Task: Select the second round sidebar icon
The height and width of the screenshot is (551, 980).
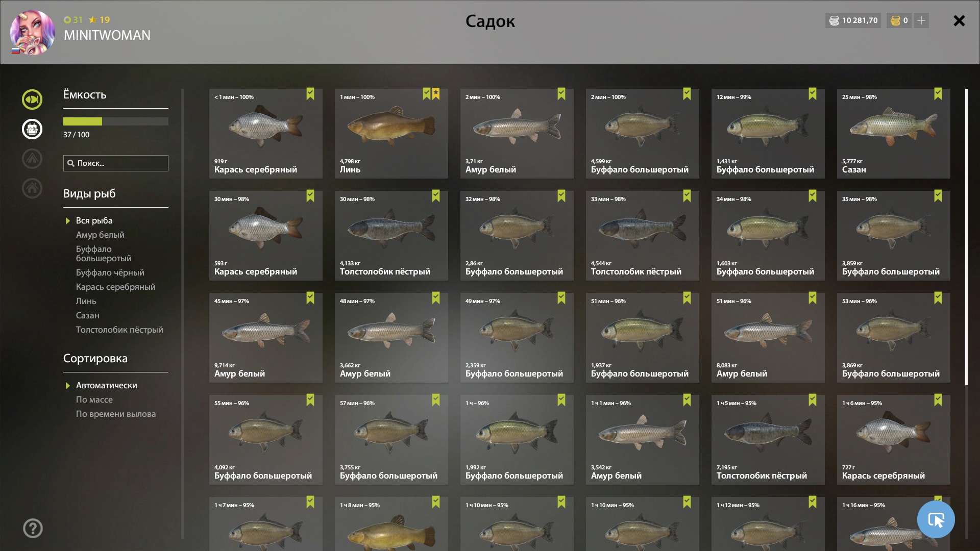Action: (32, 129)
